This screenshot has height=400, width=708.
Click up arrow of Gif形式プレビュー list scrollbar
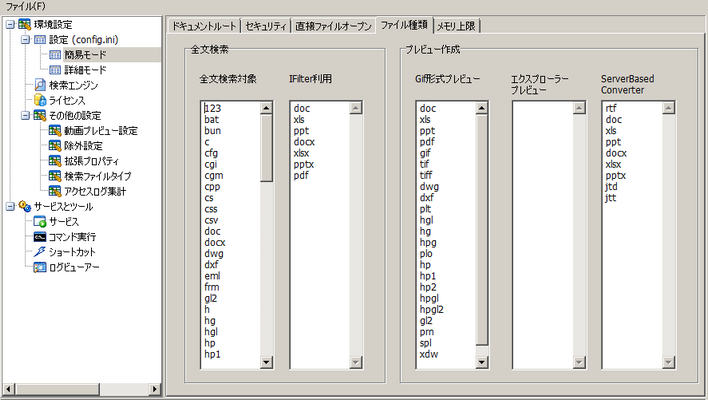coord(482,108)
